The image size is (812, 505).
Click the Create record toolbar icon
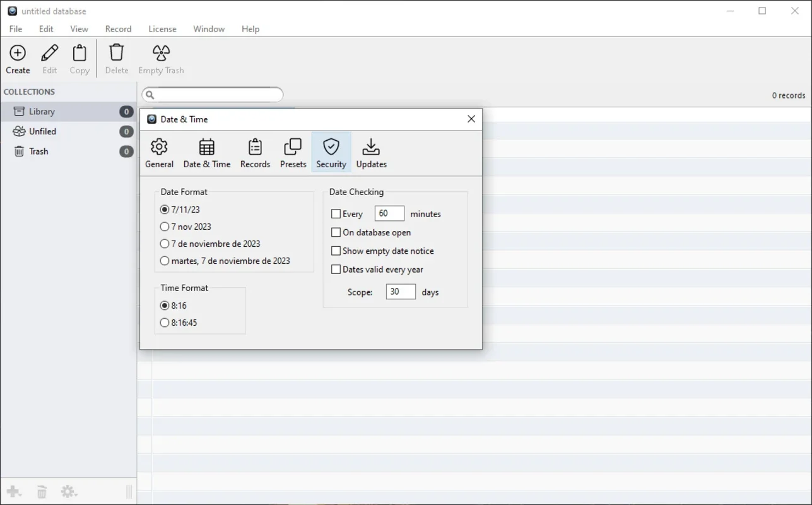(x=18, y=53)
